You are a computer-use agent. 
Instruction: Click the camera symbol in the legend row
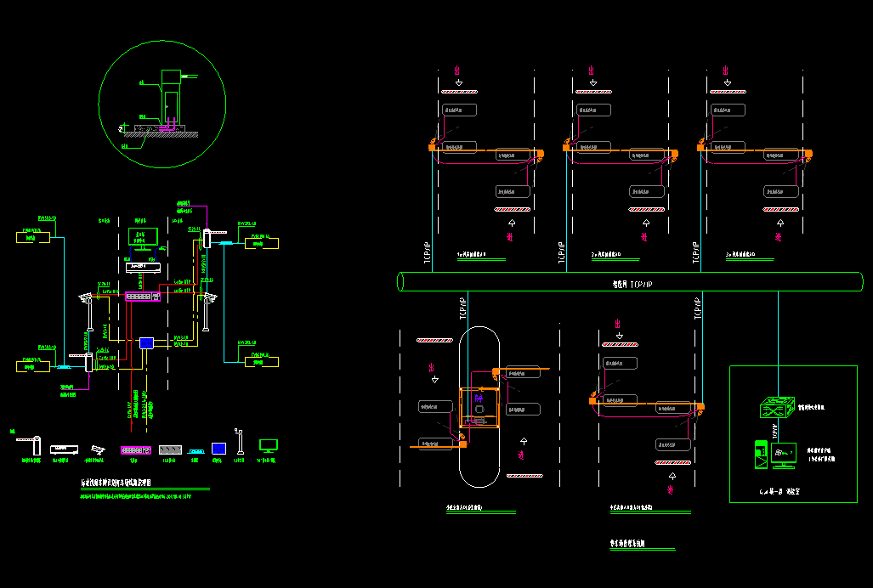(x=99, y=449)
